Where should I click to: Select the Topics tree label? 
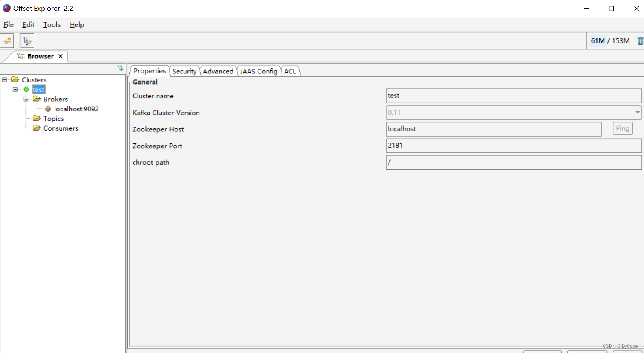coord(53,119)
